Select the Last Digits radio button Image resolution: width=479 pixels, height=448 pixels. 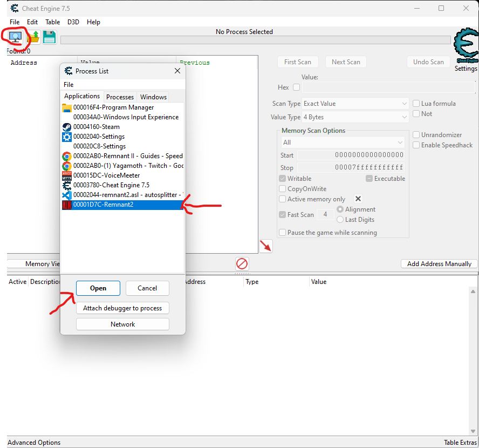(340, 220)
